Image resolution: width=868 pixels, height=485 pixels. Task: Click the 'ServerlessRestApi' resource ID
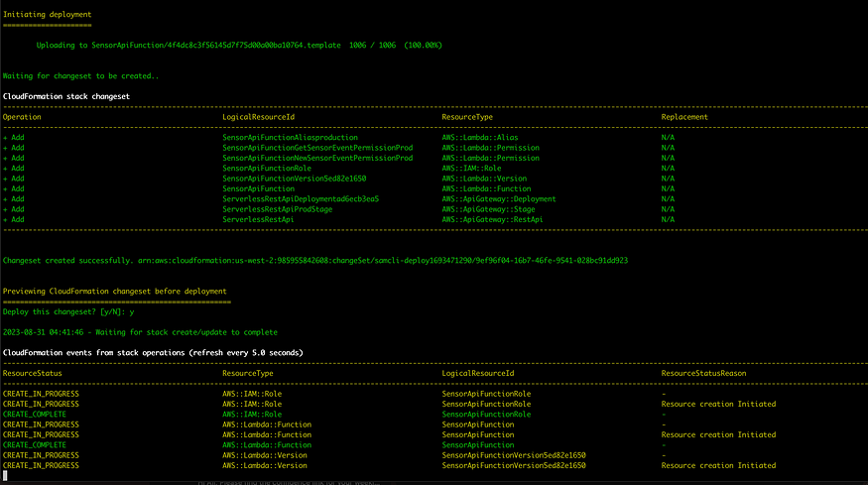pyautogui.click(x=258, y=219)
